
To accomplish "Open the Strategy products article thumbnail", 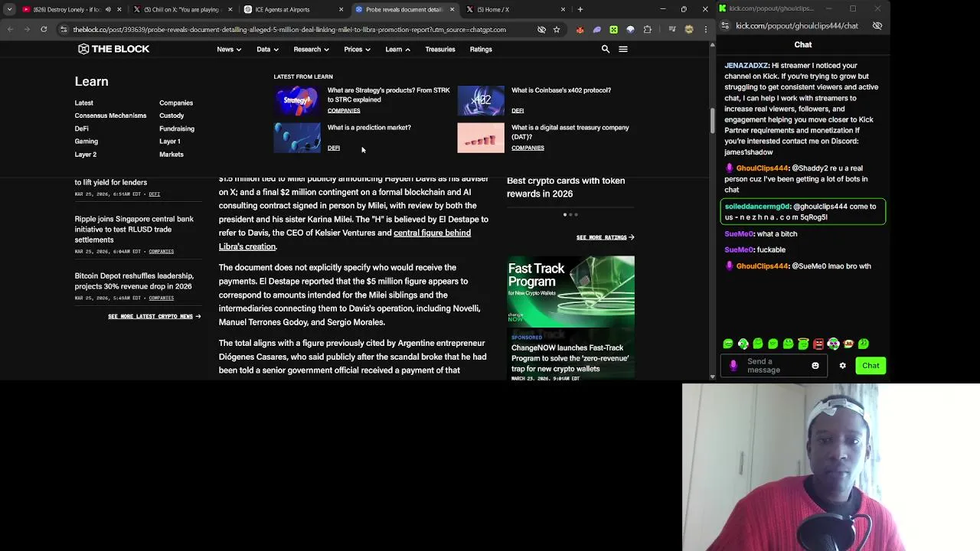I will pos(297,100).
